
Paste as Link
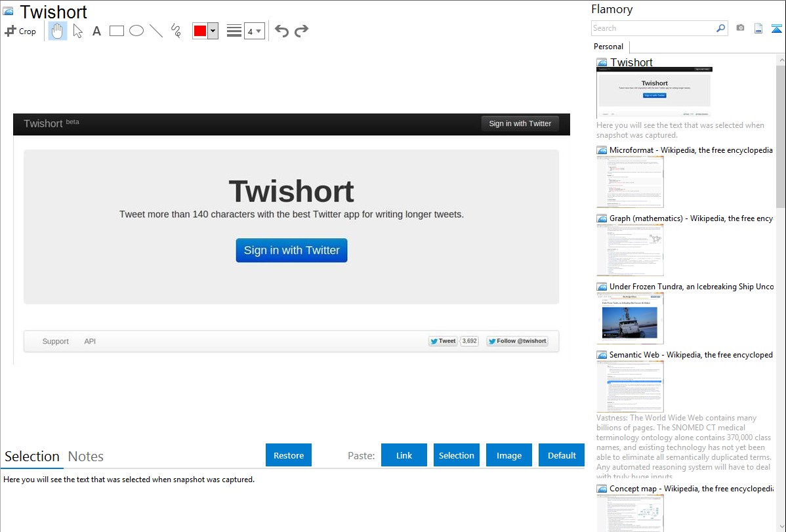[404, 455]
